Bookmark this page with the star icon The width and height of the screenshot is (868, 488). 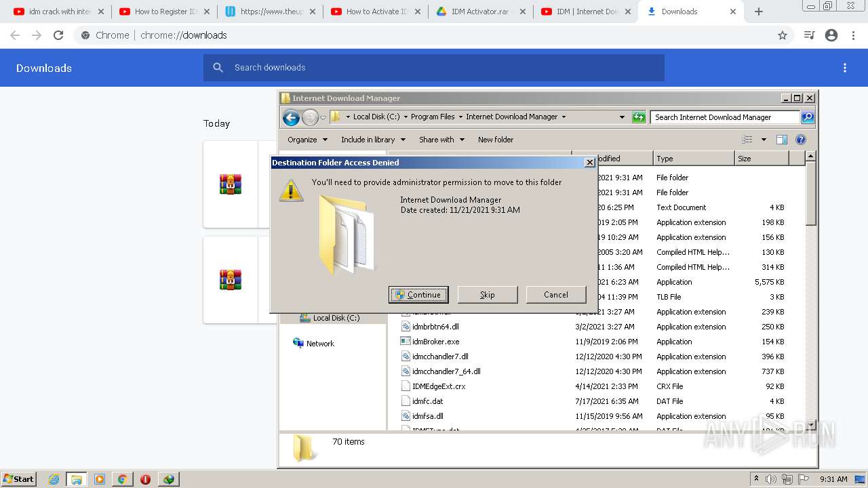[783, 35]
